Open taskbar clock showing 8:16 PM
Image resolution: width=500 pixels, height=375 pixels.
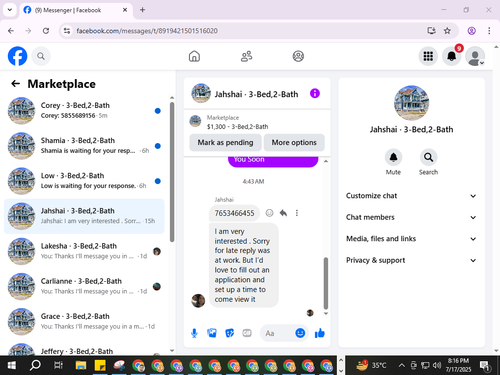point(458,365)
